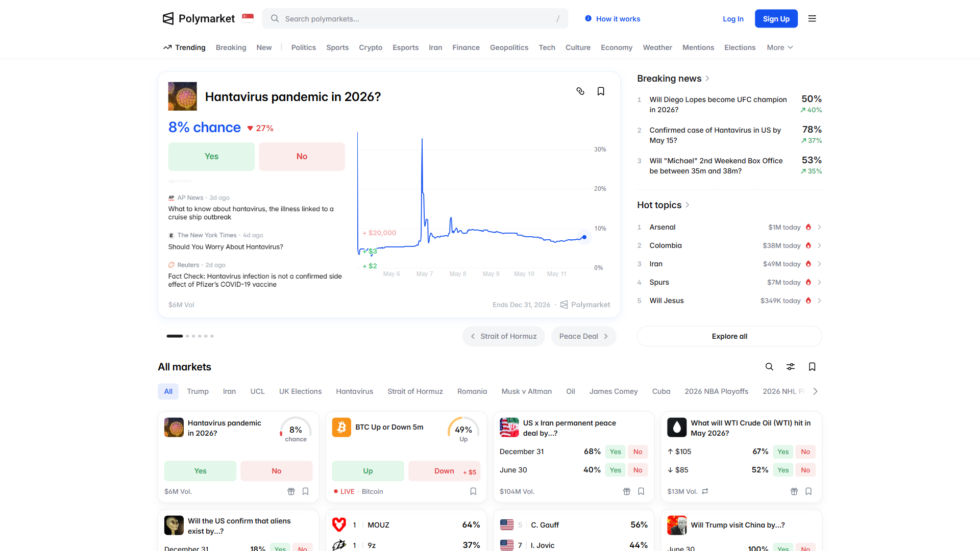This screenshot has width=980, height=551.
Task: Click the Sign Up button
Action: point(776,19)
